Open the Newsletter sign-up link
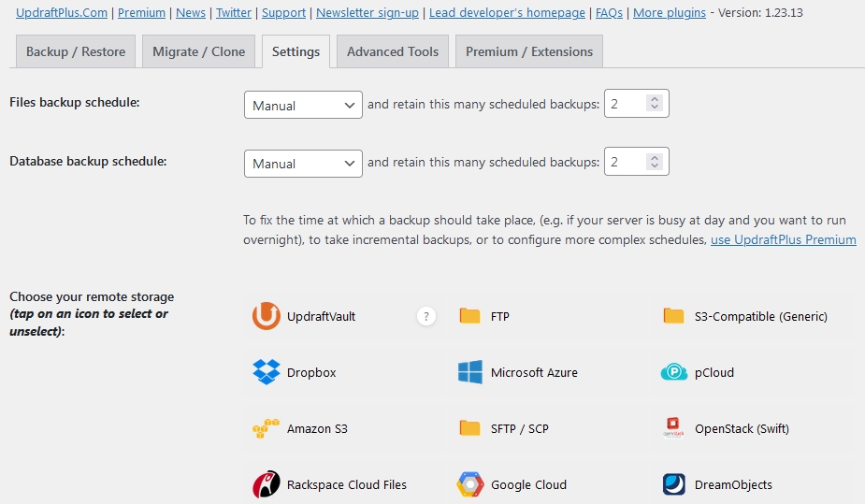 [x=368, y=13]
